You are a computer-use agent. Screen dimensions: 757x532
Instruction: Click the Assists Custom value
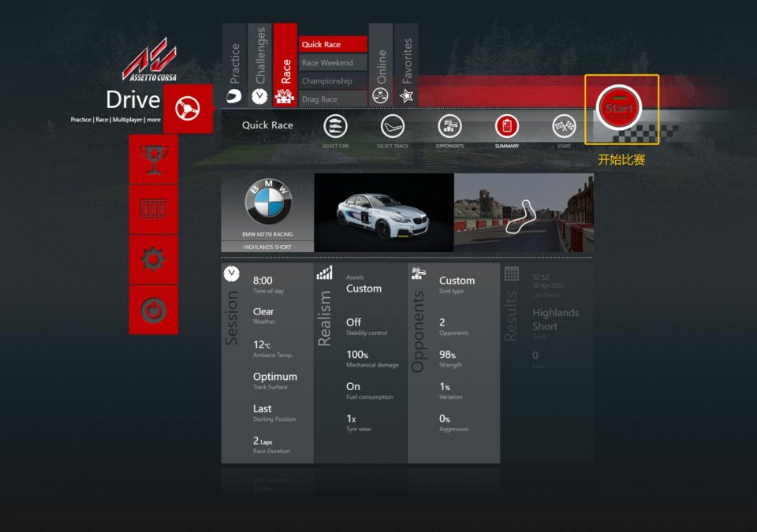[364, 288]
